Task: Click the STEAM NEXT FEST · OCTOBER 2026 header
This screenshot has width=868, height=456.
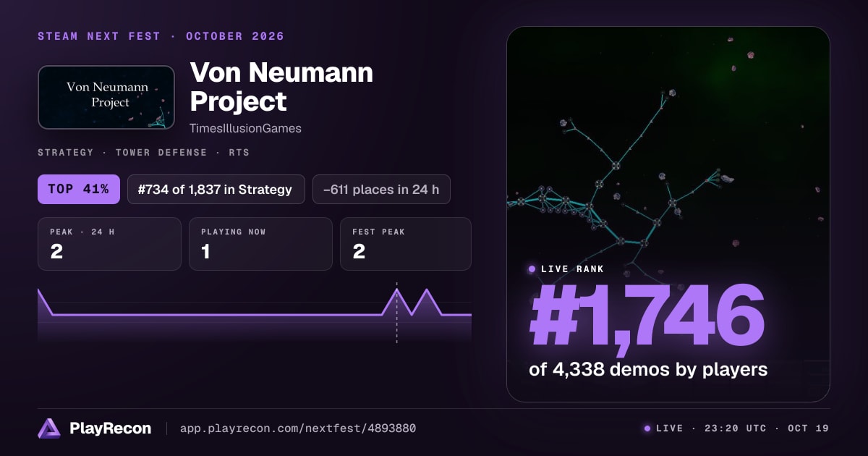Action: (161, 36)
